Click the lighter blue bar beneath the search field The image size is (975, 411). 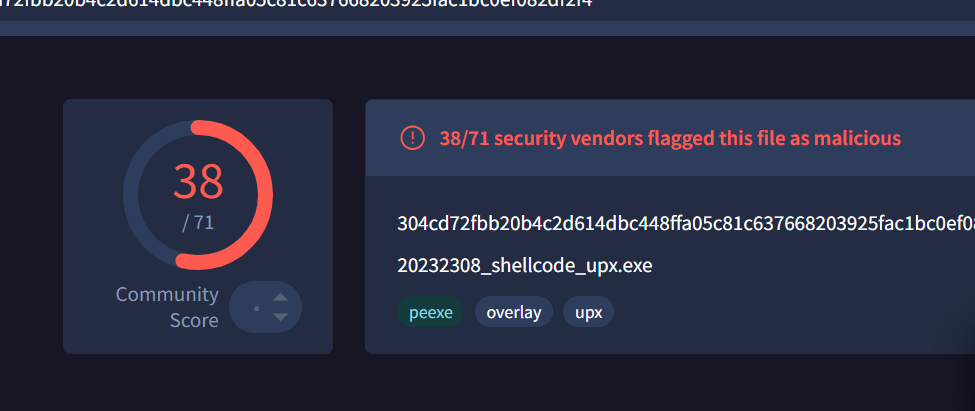(488, 29)
